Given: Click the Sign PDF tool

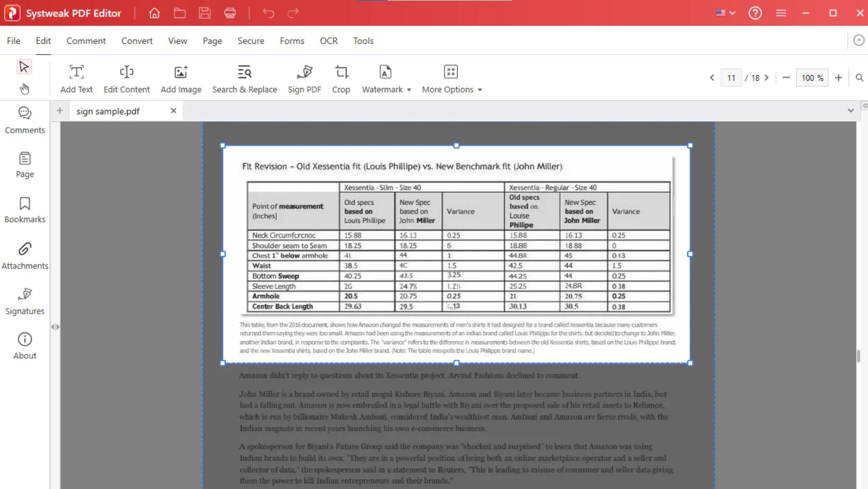Looking at the screenshot, I should 304,79.
